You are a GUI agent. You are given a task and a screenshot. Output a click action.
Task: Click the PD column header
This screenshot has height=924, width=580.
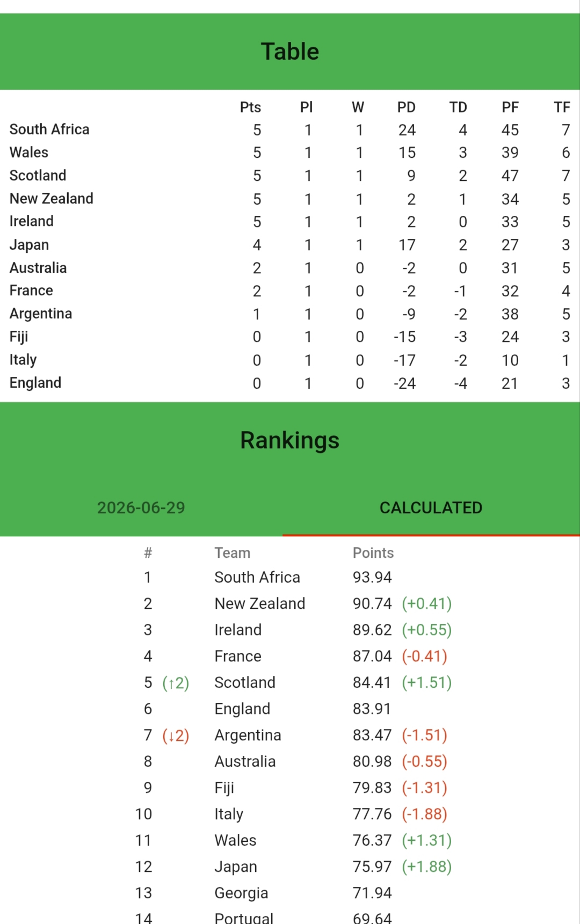[407, 107]
